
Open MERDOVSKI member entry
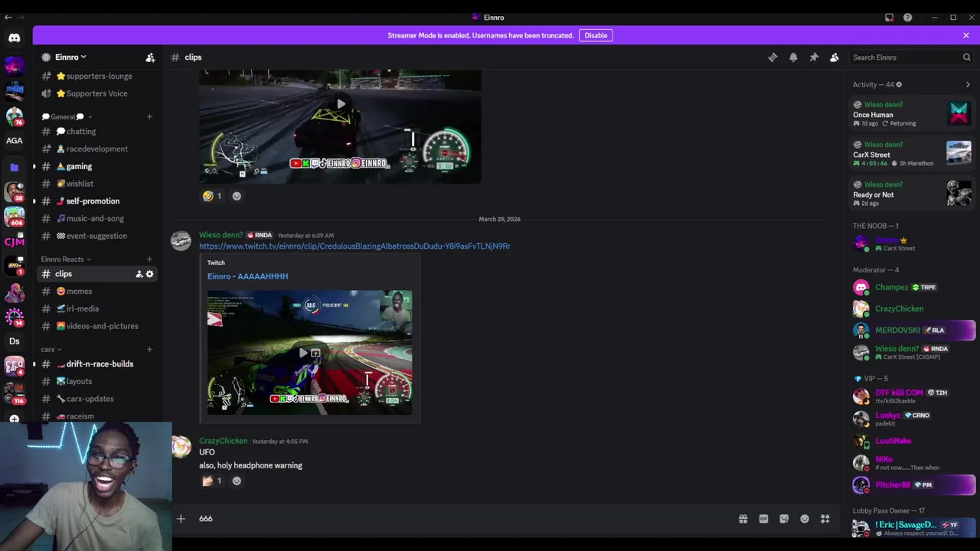point(913,331)
